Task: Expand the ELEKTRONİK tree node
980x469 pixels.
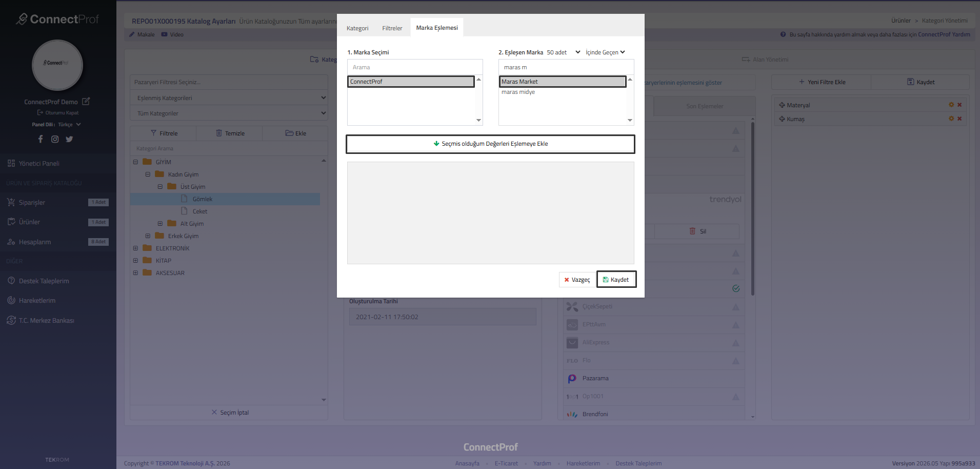Action: (x=135, y=248)
